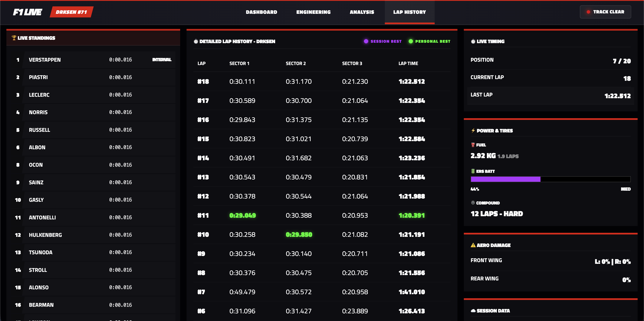Click the Track Clear status button
644x321 pixels.
click(605, 12)
